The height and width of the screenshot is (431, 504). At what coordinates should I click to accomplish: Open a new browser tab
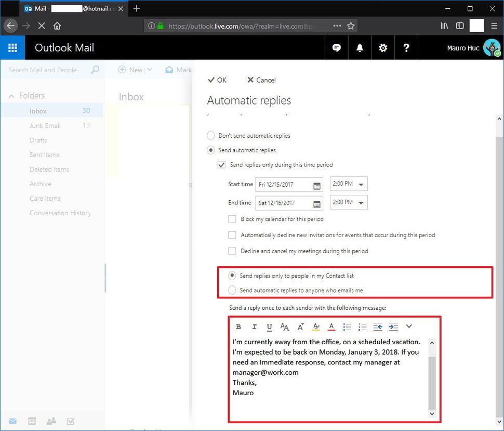pos(137,8)
